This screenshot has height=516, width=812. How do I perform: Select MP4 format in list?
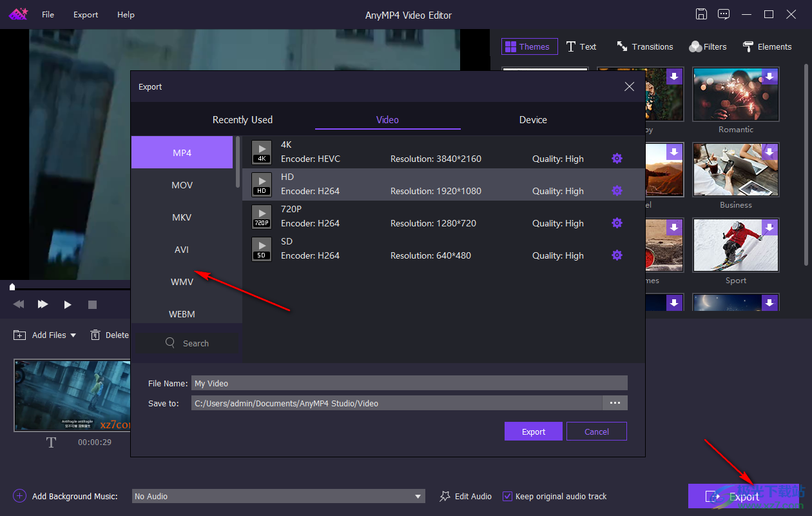click(182, 153)
